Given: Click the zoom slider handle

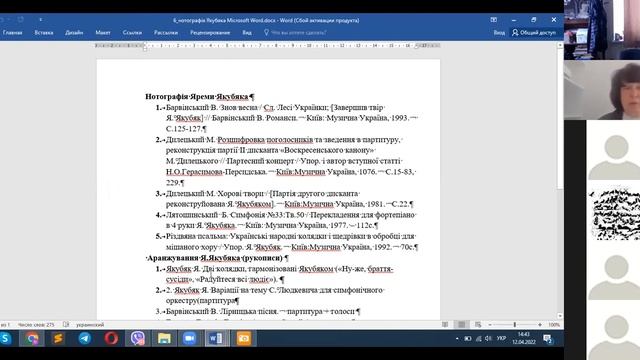Looking at the screenshot, I should [515, 325].
